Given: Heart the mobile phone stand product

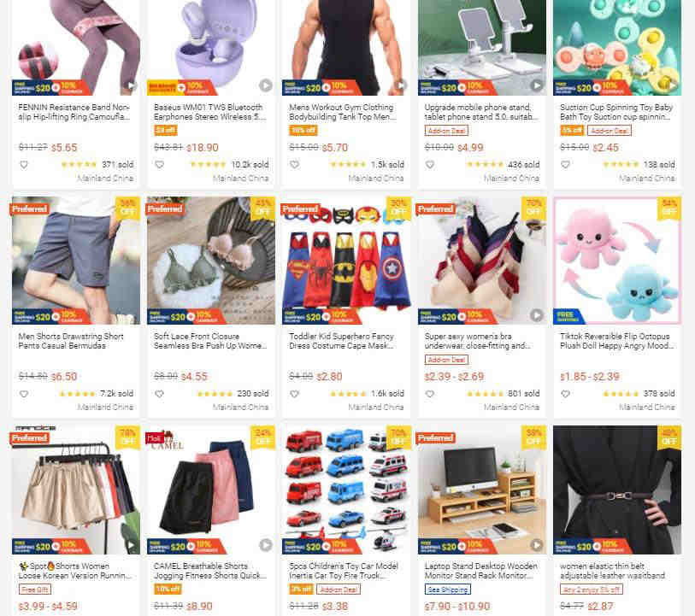Looking at the screenshot, I should 430,165.
